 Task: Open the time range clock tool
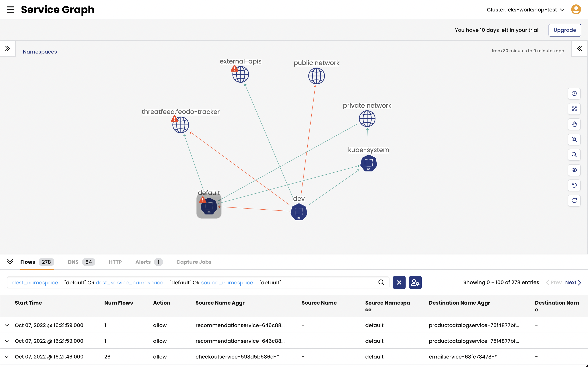(x=574, y=93)
